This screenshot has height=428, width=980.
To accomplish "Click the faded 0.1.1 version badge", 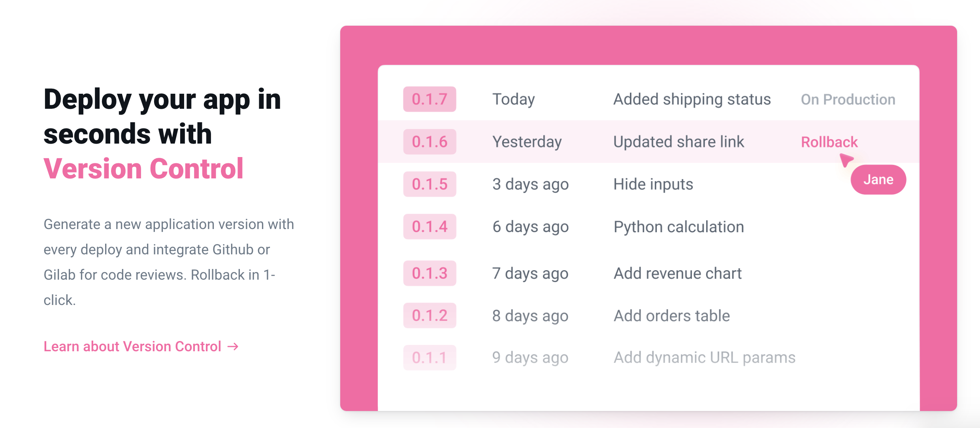I will click(x=430, y=357).
